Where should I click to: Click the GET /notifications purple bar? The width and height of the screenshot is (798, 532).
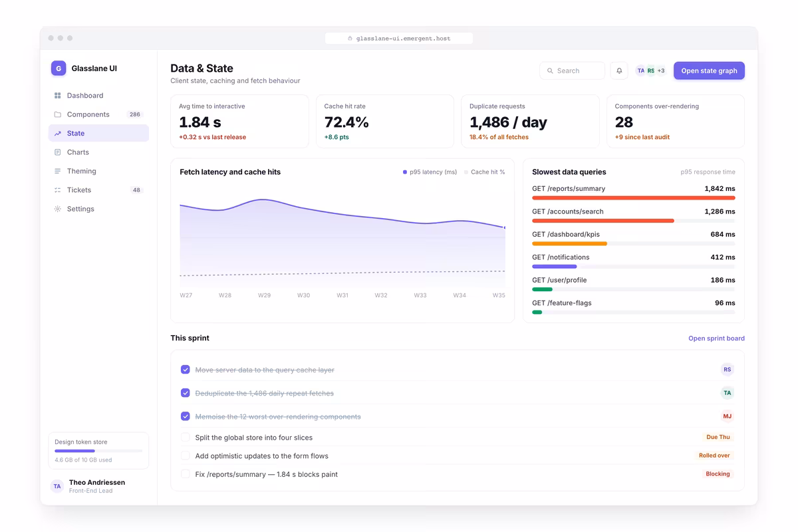coord(555,267)
